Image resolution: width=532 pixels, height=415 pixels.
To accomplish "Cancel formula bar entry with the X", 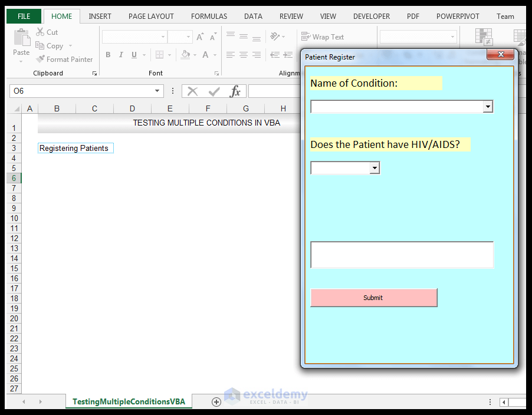I will 192,91.
